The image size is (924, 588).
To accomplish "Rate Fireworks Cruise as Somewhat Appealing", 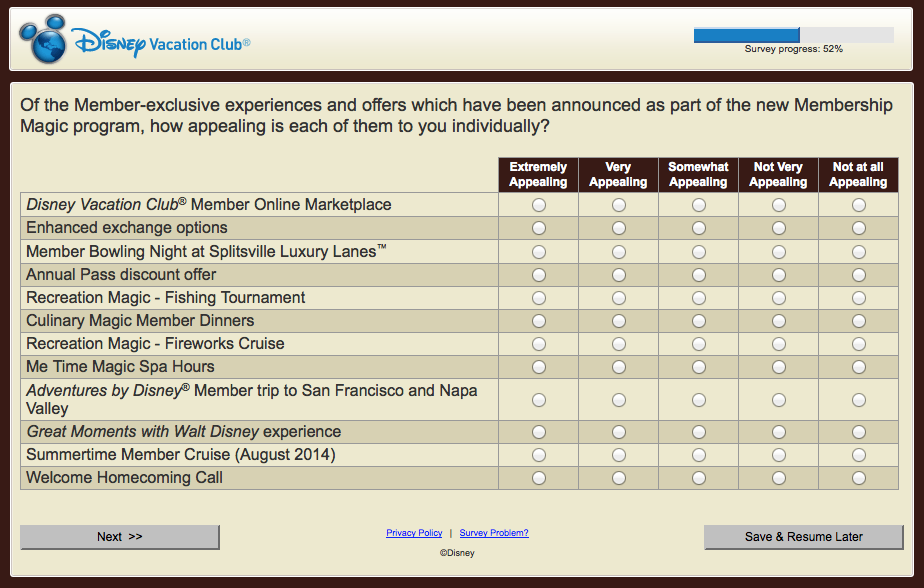I will (x=699, y=344).
